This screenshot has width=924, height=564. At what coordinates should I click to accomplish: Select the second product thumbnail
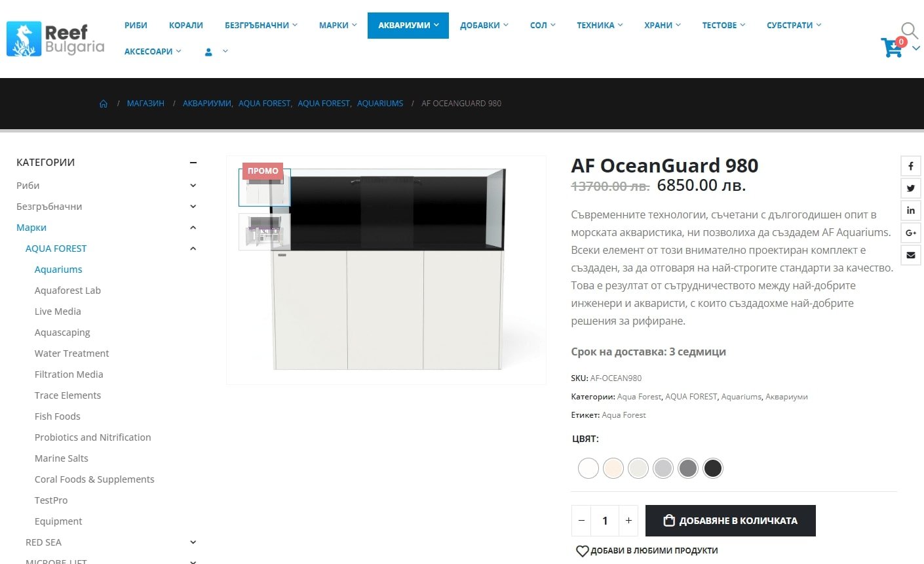tap(265, 232)
